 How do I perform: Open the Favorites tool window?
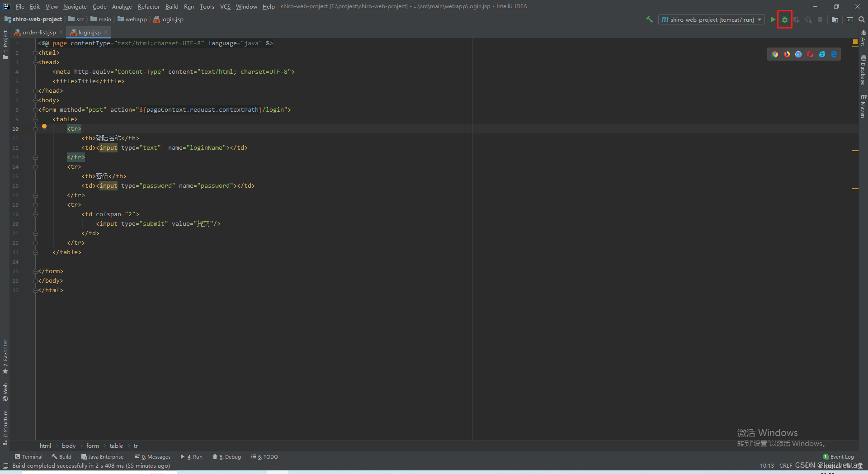(x=5, y=356)
